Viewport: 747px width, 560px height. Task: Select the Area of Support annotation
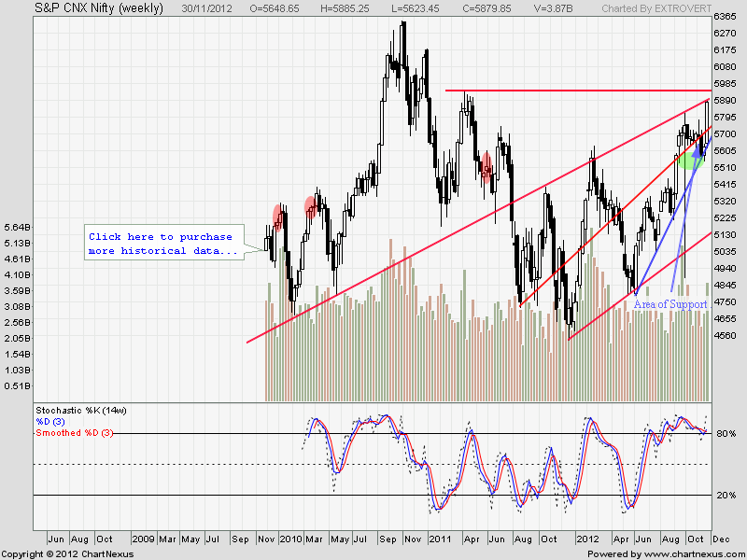tap(670, 304)
